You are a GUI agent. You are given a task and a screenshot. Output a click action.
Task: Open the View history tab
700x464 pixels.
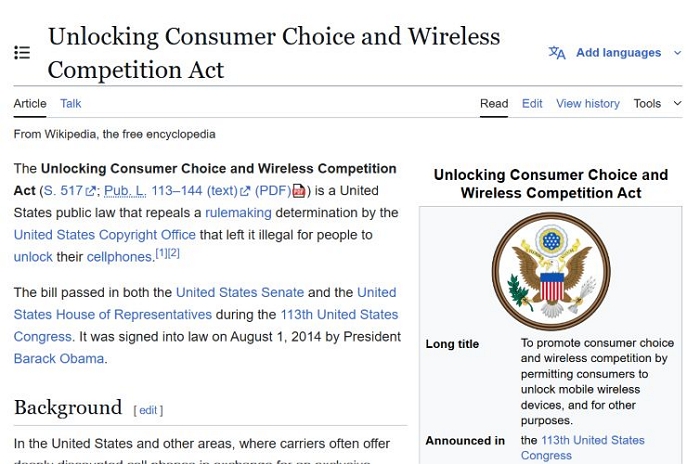tap(587, 103)
